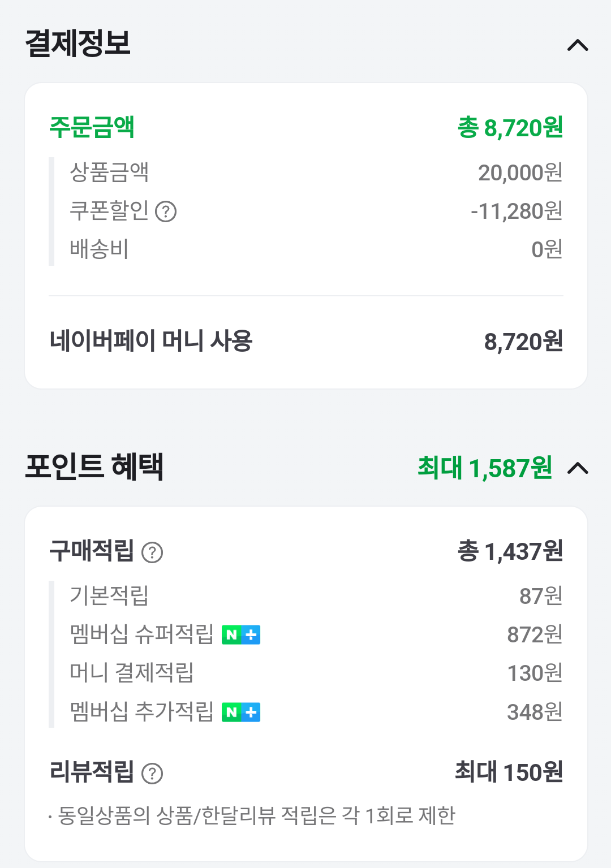Click the 네이버페이 머니 사용 row label
This screenshot has height=868, width=611.
point(151,341)
